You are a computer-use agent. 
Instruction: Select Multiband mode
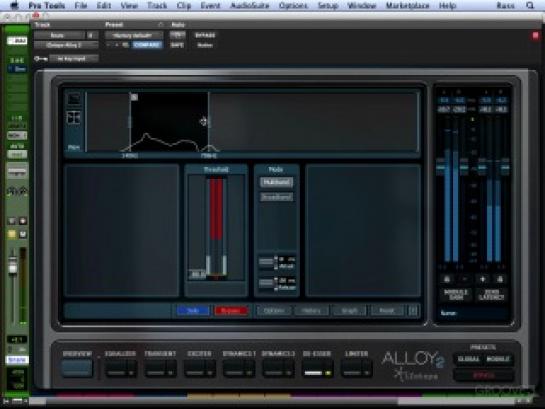point(277,182)
